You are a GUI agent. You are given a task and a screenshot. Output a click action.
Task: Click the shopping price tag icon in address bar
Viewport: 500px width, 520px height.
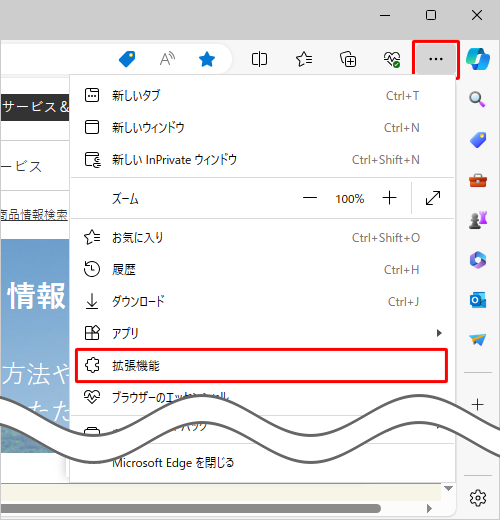point(127,59)
